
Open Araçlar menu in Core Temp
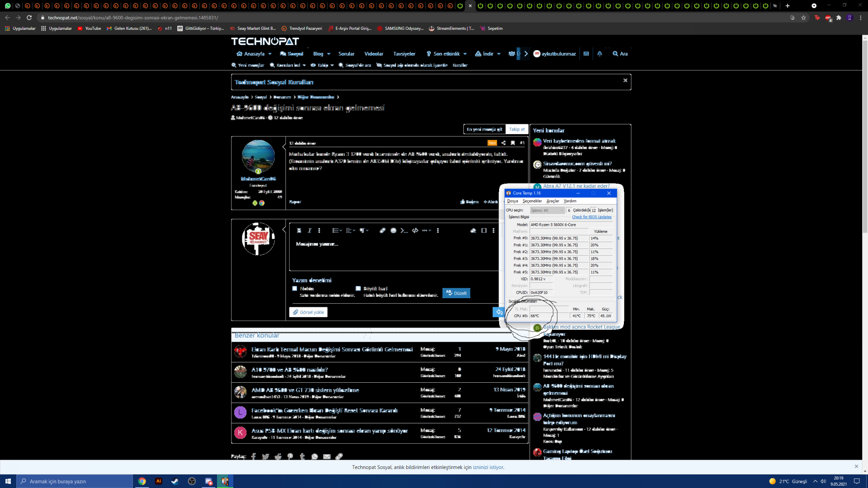tap(552, 201)
